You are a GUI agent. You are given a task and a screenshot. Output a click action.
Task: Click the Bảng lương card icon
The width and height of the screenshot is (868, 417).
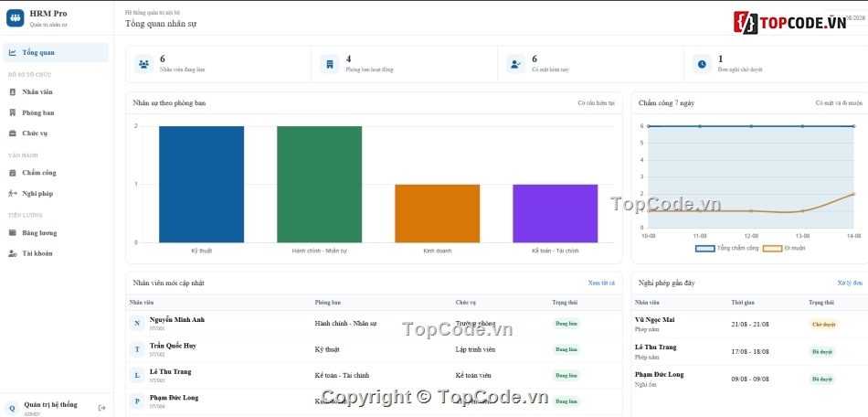coord(13,232)
